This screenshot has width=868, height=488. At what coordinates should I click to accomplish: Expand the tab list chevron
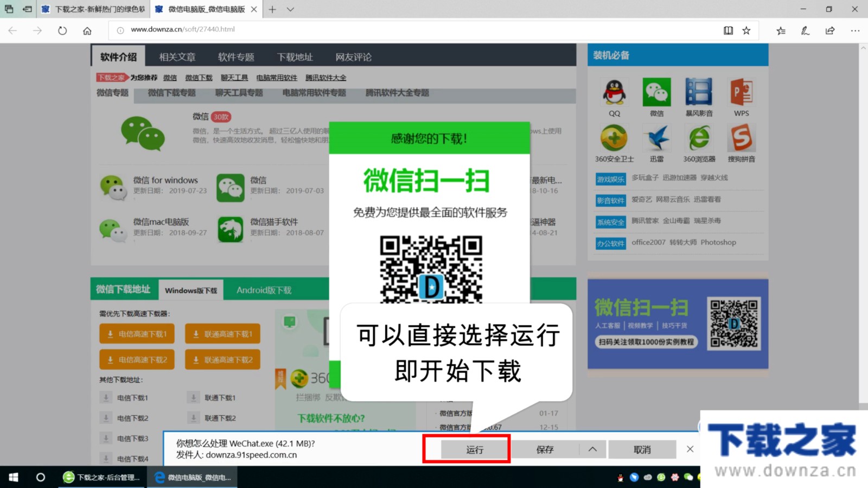(x=290, y=9)
